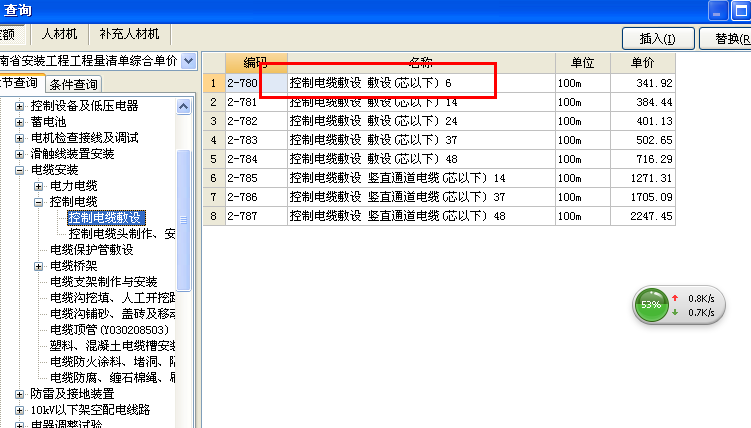
Task: Click row header number 1
Action: pyautogui.click(x=214, y=83)
